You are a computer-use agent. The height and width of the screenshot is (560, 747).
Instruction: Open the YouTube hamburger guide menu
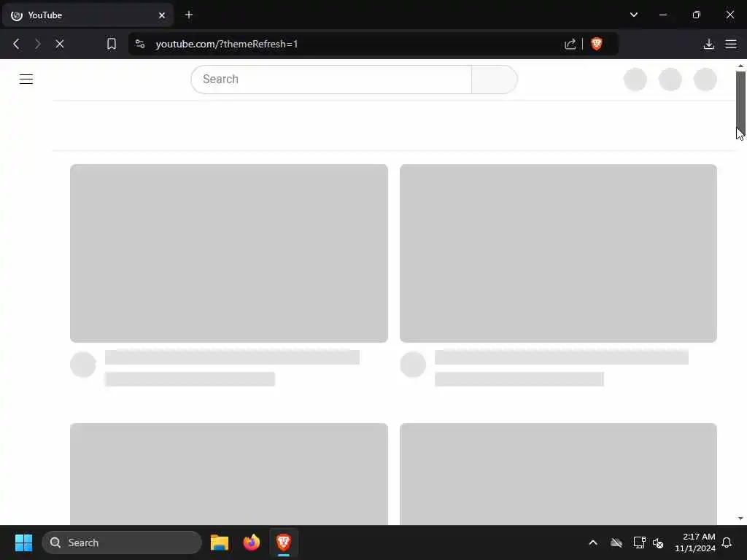26,79
